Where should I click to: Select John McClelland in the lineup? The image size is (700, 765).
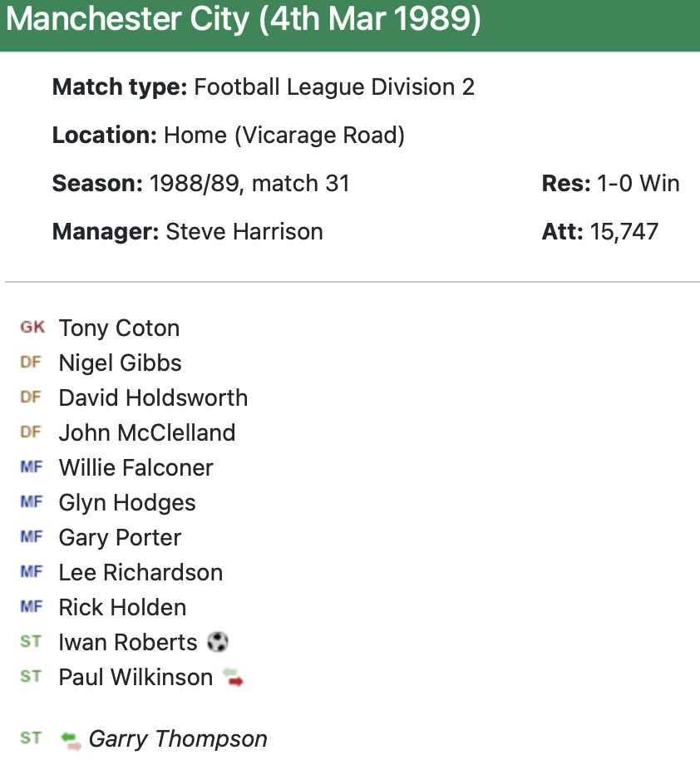[147, 432]
